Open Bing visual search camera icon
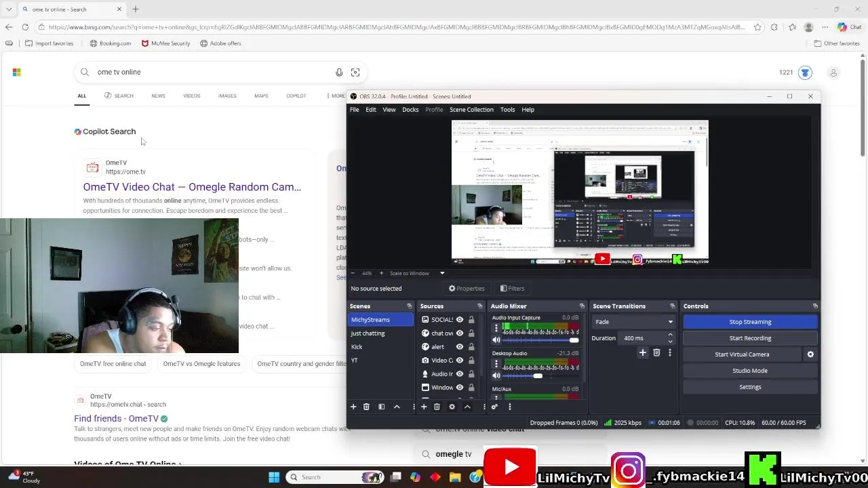Screen dimensions: 868x488 (355, 73)
